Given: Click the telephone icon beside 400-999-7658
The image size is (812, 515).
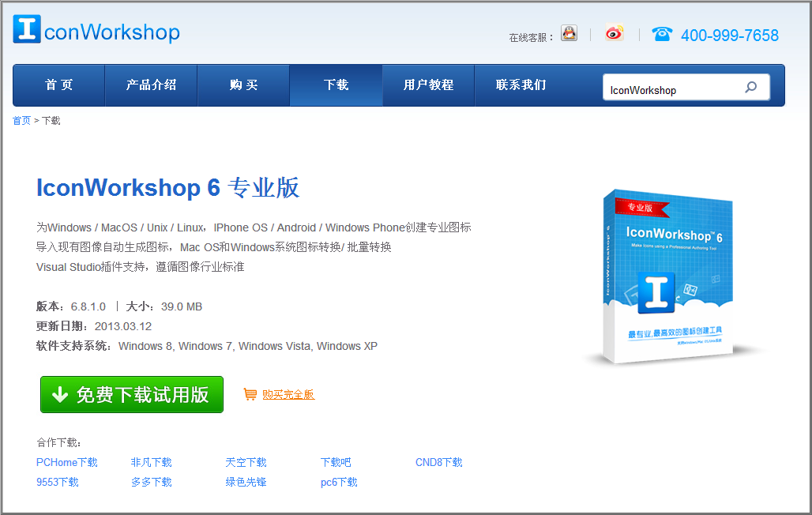Looking at the screenshot, I should [662, 34].
